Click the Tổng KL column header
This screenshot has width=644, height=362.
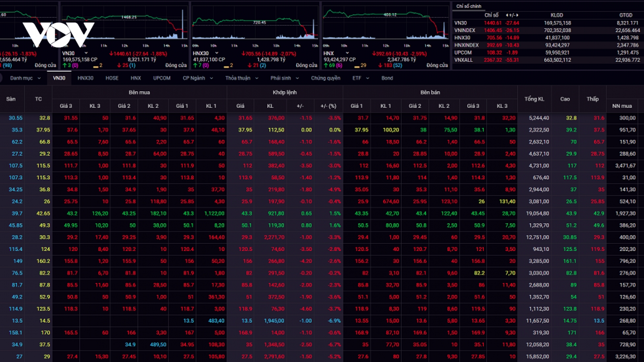point(534,99)
